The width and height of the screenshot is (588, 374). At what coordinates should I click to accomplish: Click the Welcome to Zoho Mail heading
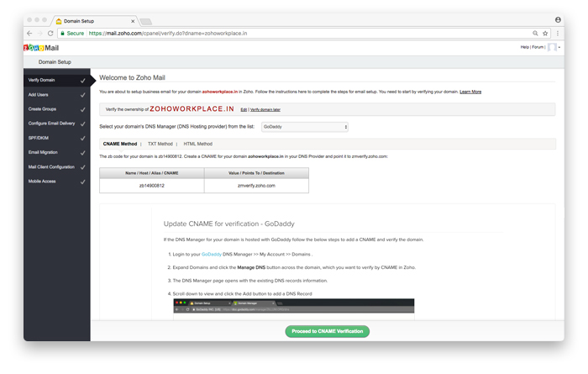[x=132, y=77]
